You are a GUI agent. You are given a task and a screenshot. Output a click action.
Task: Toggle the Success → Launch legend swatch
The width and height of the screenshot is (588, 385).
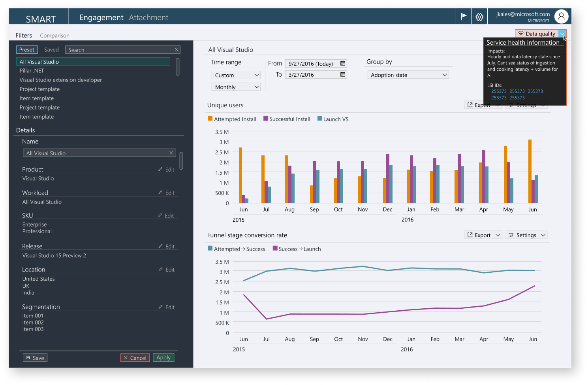275,249
